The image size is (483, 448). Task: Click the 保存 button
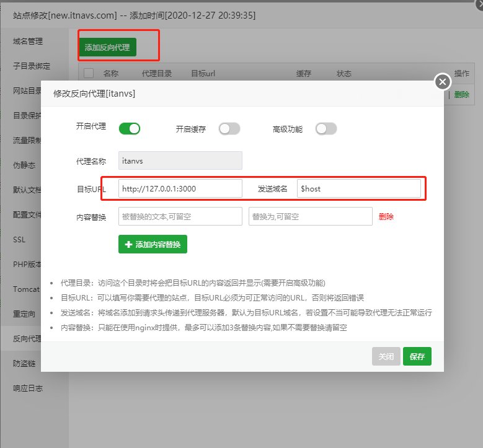[417, 356]
